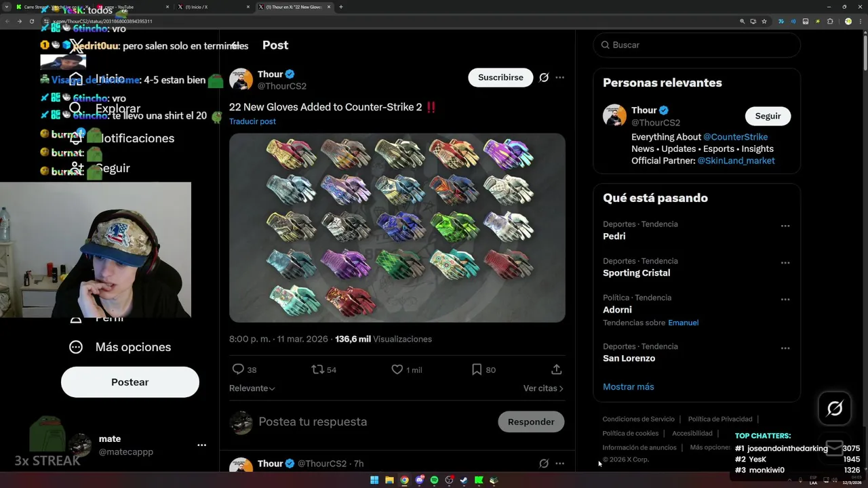This screenshot has height=488, width=868.
Task: Expand the Relevante sort dropdown
Action: click(x=252, y=388)
